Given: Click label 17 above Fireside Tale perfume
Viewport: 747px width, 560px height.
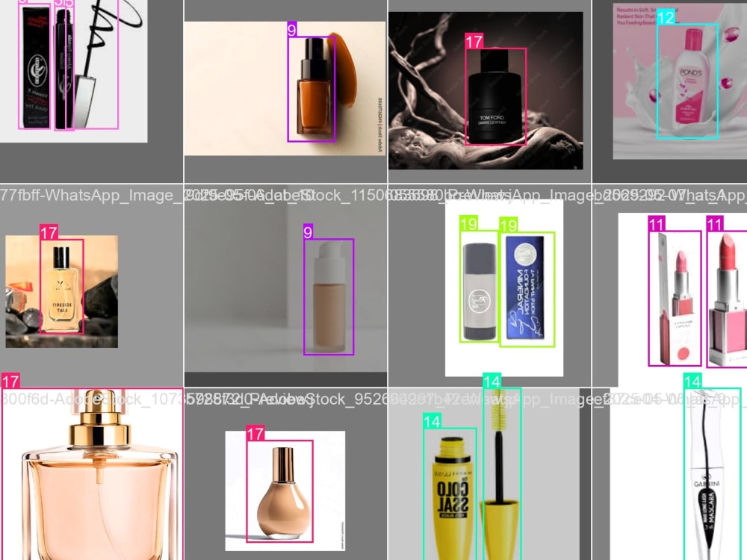Looking at the screenshot, I should coord(49,232).
